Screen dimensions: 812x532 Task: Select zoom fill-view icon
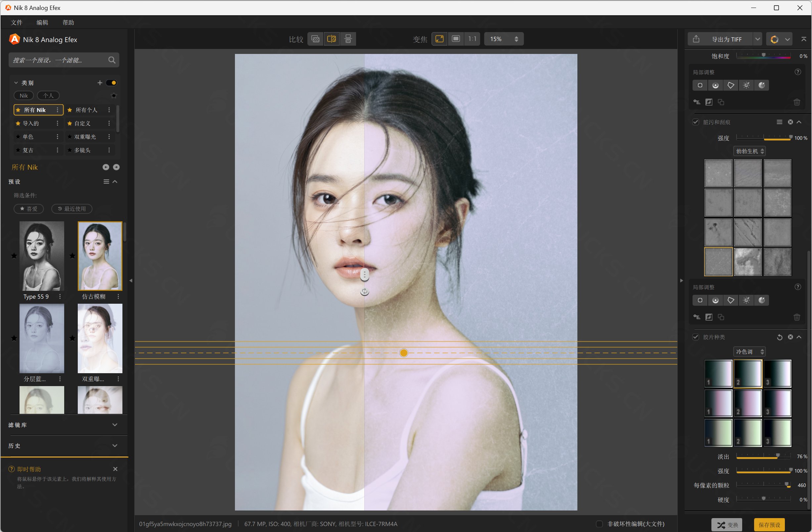coord(456,39)
